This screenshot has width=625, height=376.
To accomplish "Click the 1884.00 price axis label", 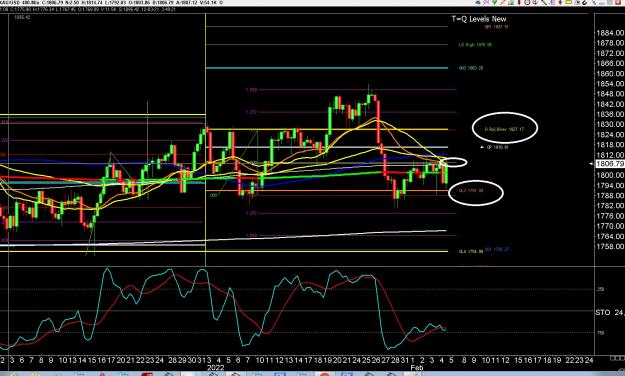I will (610, 33).
